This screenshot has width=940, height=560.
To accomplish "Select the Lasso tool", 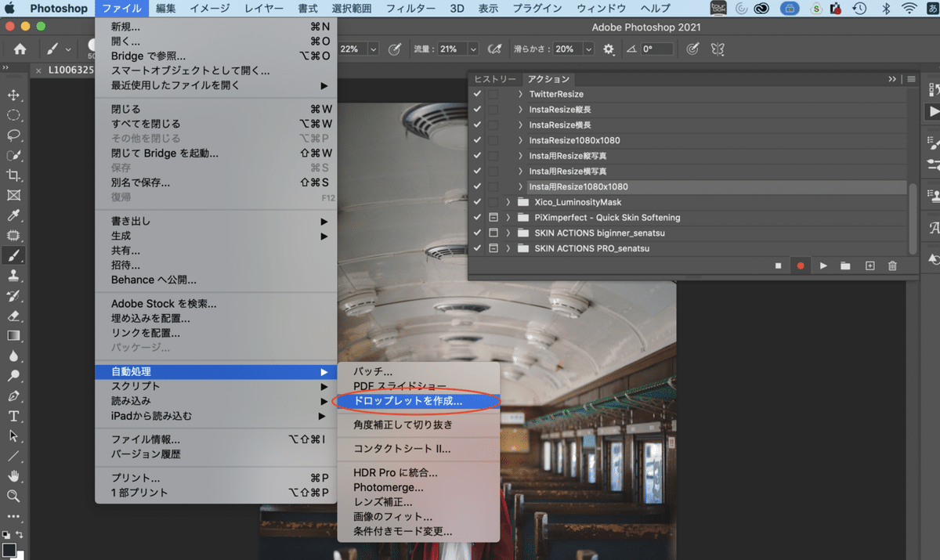I will pyautogui.click(x=13, y=135).
